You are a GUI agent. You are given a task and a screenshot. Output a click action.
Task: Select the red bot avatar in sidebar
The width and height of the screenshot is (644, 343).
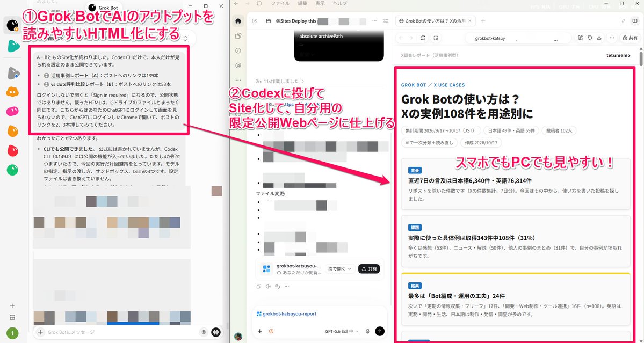pyautogui.click(x=13, y=150)
